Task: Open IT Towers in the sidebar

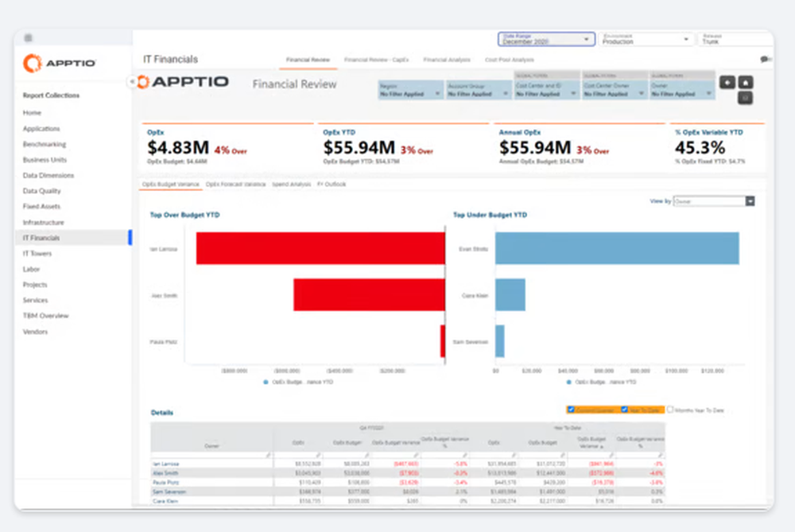Action: 37,254
